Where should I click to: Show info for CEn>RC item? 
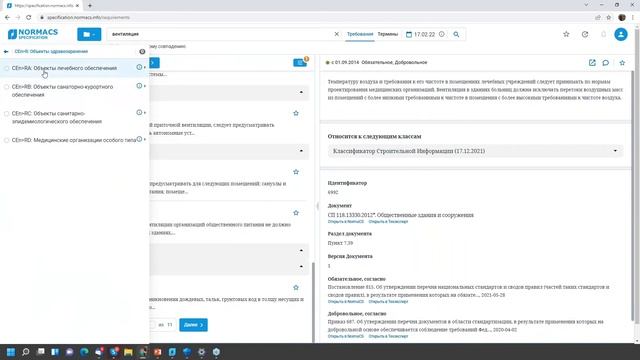[139, 112]
